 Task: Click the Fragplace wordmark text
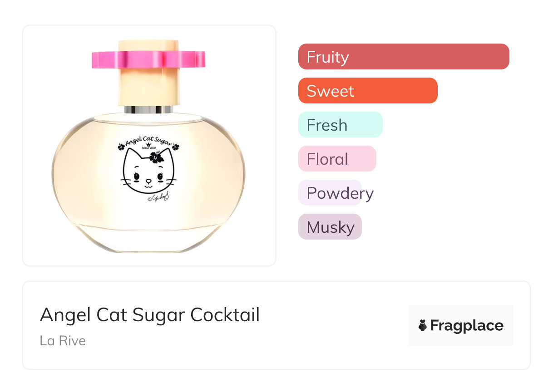[467, 325]
